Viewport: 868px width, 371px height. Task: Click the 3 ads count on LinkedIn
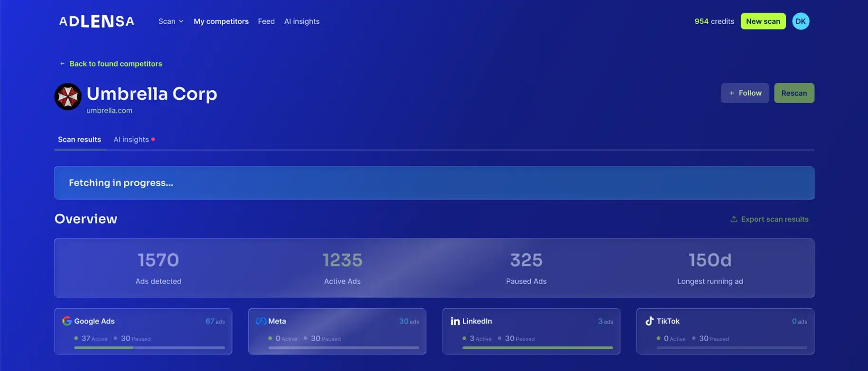tap(606, 322)
